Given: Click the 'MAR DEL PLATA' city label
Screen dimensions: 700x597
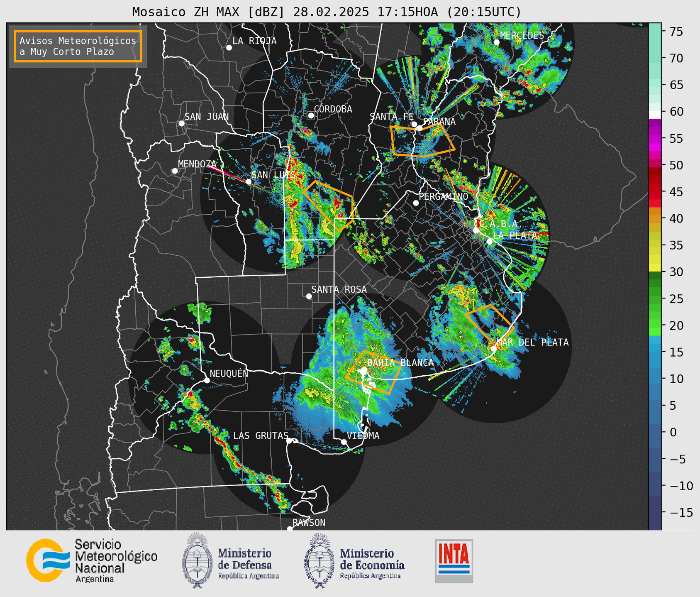Looking at the screenshot, I should pyautogui.click(x=532, y=343).
